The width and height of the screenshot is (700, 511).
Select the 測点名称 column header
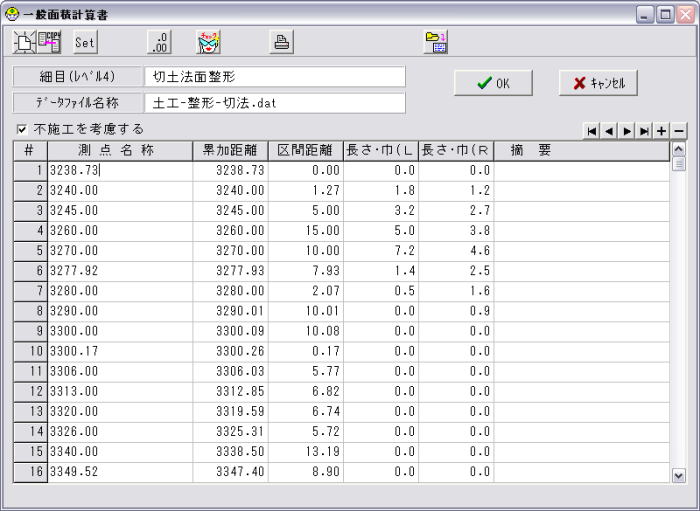[x=120, y=150]
